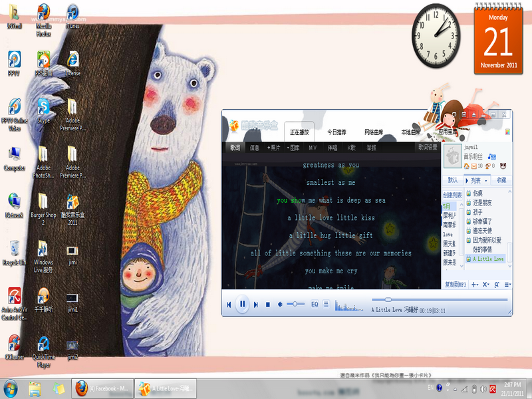Select the QuickTime Player desktop icon
532x399 pixels.
(43, 352)
